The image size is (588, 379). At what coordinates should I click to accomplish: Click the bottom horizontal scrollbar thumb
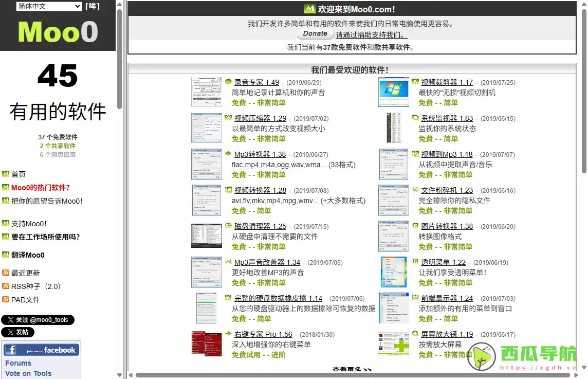[354, 375]
